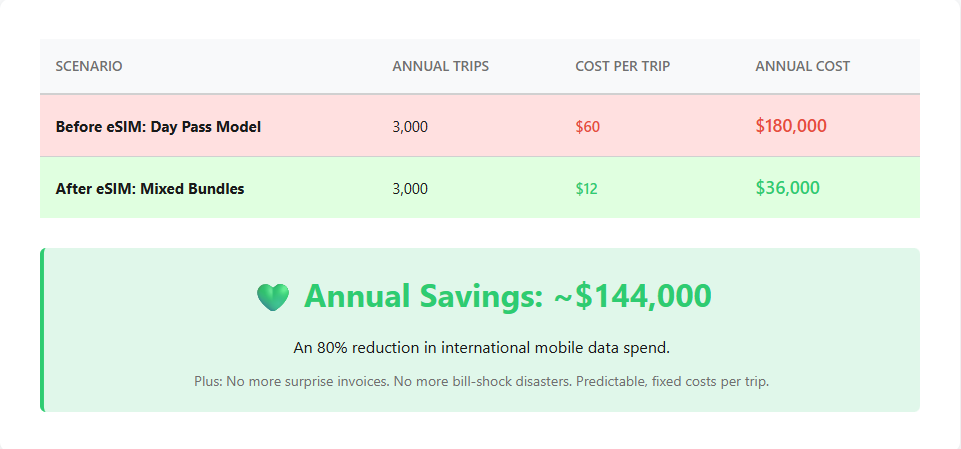Click the Scenario column header
The image size is (961, 449).
pyautogui.click(x=89, y=66)
